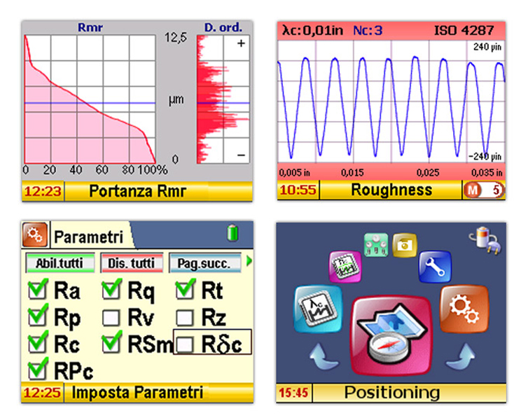This screenshot has width=528, height=420.
Task: Click the M 5 memory indicator
Action: point(484,190)
